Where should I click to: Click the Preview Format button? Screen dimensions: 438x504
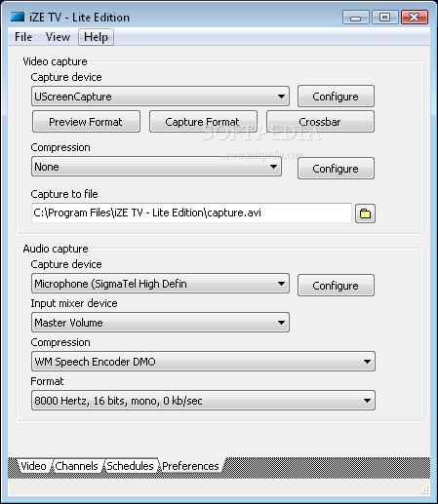86,122
